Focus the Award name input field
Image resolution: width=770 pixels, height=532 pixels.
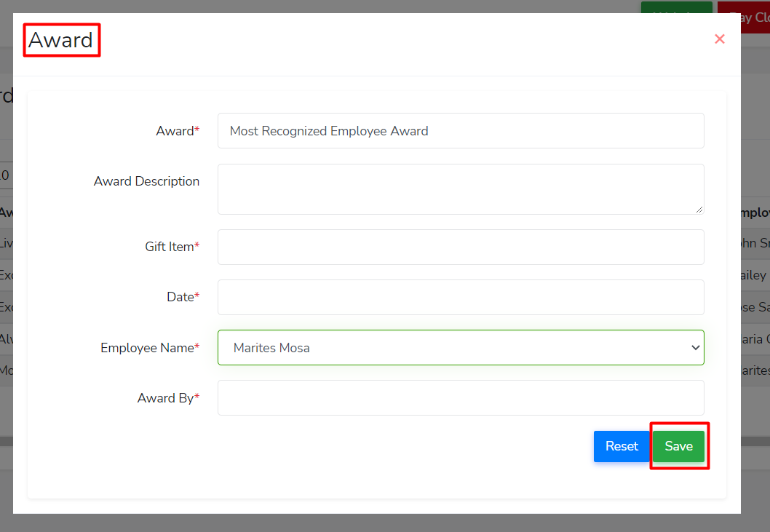pos(460,131)
